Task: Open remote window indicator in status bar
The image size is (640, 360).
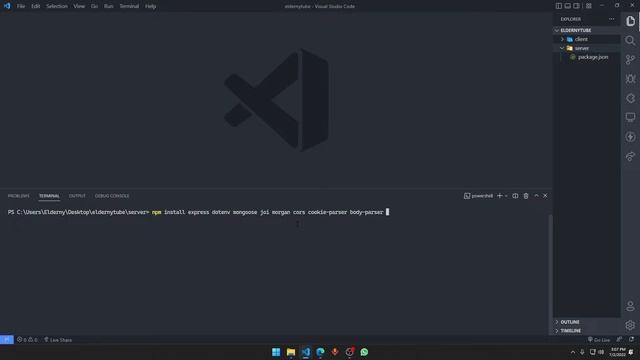Action: point(7,340)
